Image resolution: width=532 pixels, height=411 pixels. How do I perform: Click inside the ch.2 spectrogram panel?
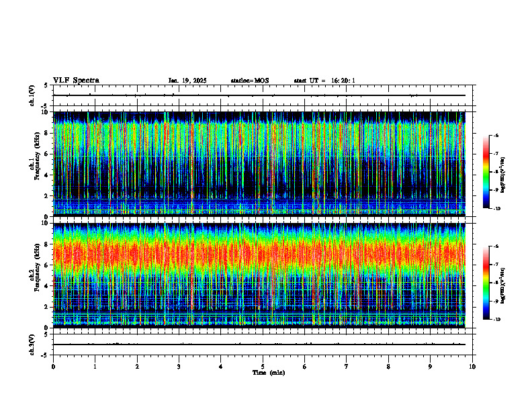(x=259, y=275)
